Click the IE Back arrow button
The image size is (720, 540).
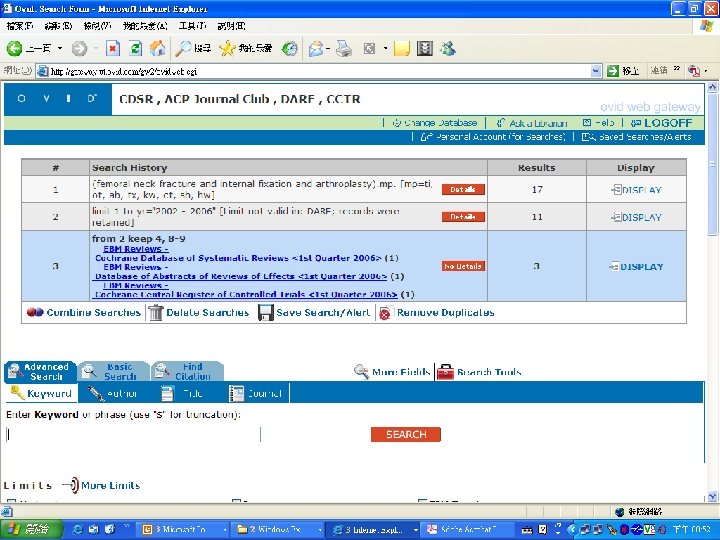[x=14, y=48]
